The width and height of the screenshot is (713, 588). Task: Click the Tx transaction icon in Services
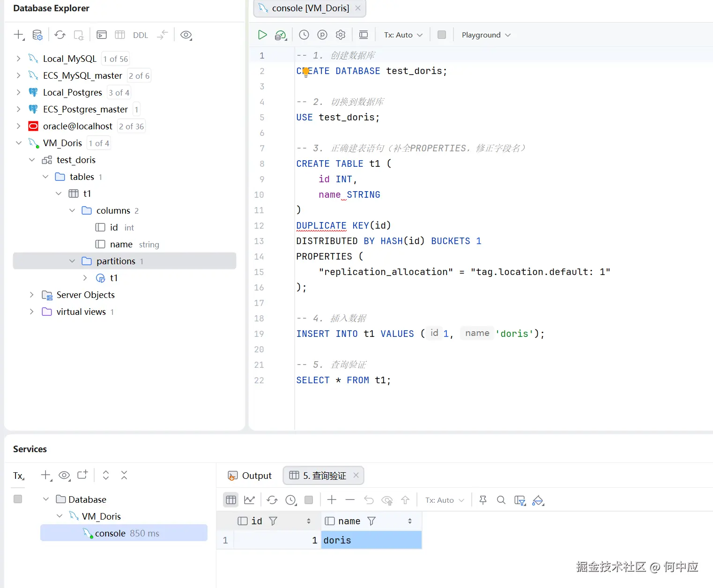pyautogui.click(x=18, y=476)
